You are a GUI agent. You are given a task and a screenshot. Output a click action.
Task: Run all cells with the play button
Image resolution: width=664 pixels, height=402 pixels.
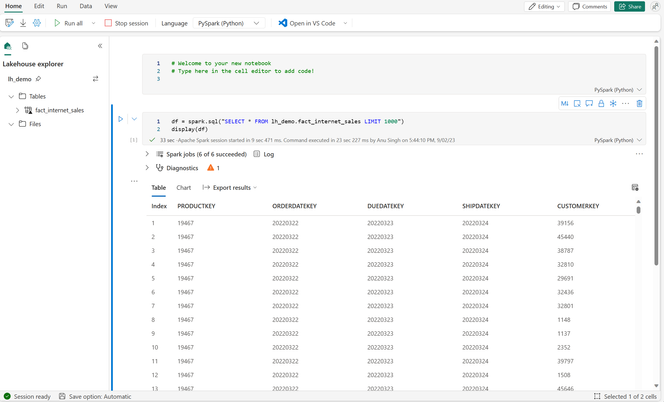click(68, 23)
